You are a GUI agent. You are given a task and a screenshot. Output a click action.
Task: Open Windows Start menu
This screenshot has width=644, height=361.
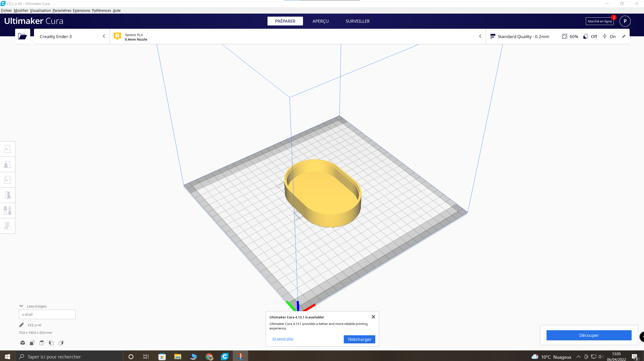8,356
